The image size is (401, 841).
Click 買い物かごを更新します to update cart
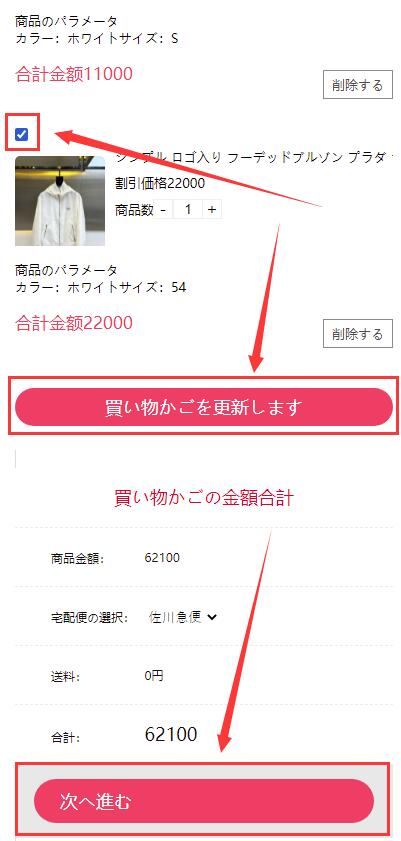[204, 407]
